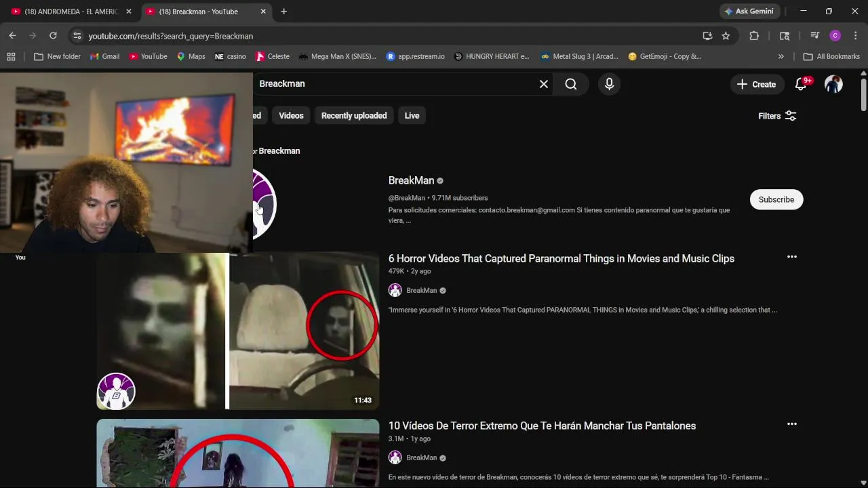Click the 11:43 duration badge

coord(363,400)
